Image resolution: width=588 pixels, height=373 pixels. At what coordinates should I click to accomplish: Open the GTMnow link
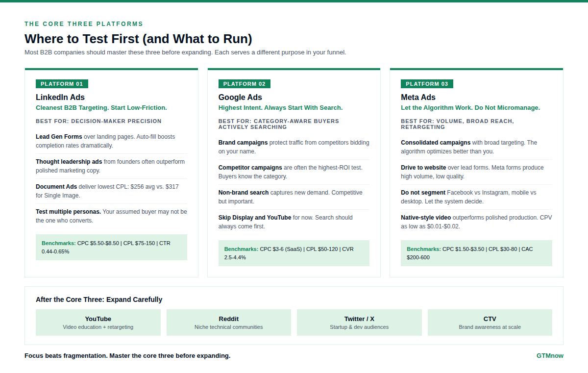[x=550, y=356]
